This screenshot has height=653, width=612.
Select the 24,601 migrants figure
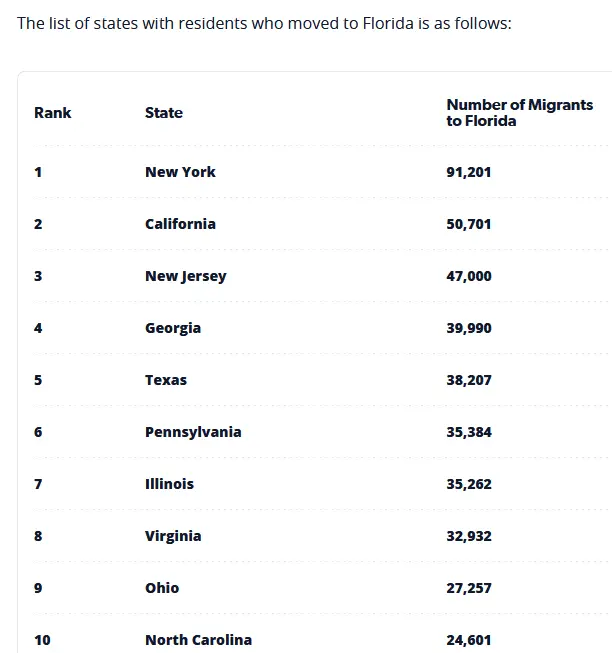click(x=469, y=640)
